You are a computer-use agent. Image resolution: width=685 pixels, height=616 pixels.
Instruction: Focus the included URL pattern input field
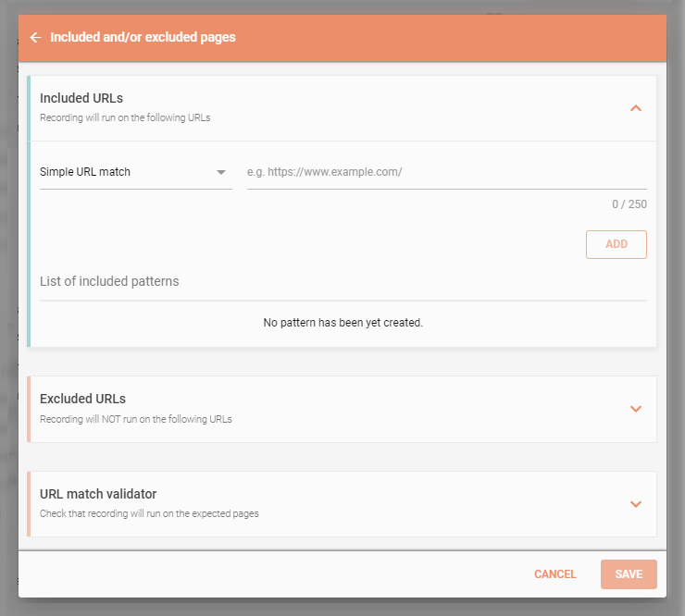coord(446,172)
